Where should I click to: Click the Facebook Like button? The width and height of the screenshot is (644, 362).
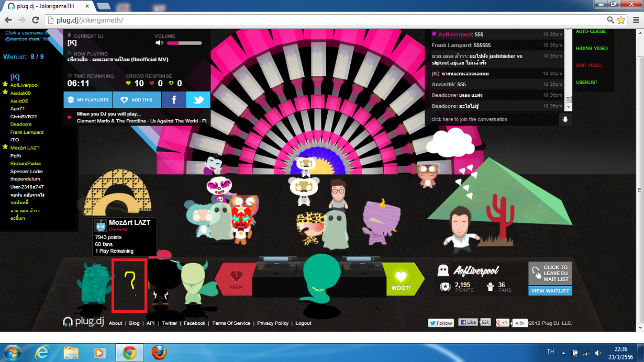point(468,322)
